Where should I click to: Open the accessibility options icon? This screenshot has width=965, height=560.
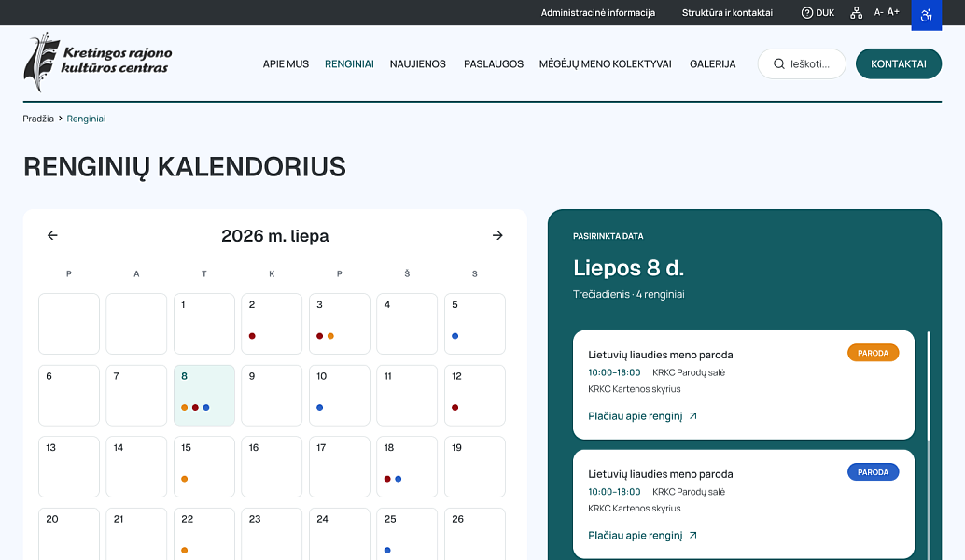926,15
